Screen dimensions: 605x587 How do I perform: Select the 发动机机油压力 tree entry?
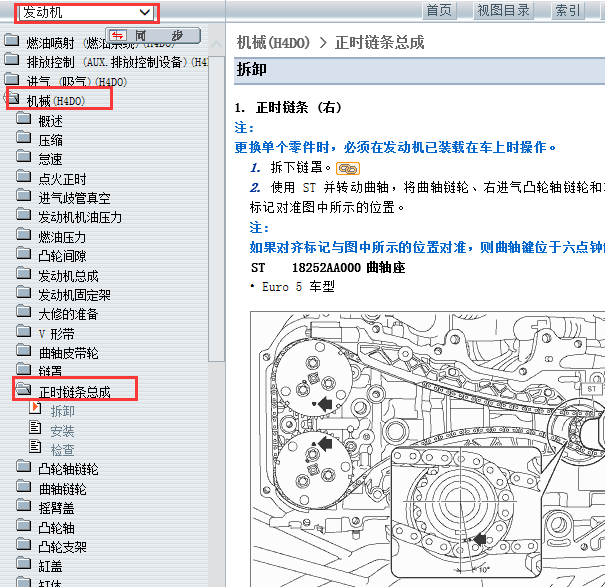click(x=80, y=218)
